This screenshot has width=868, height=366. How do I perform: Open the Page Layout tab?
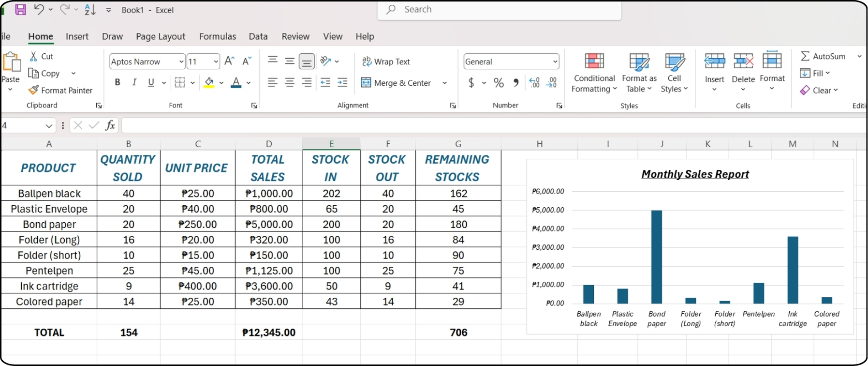[x=161, y=36]
